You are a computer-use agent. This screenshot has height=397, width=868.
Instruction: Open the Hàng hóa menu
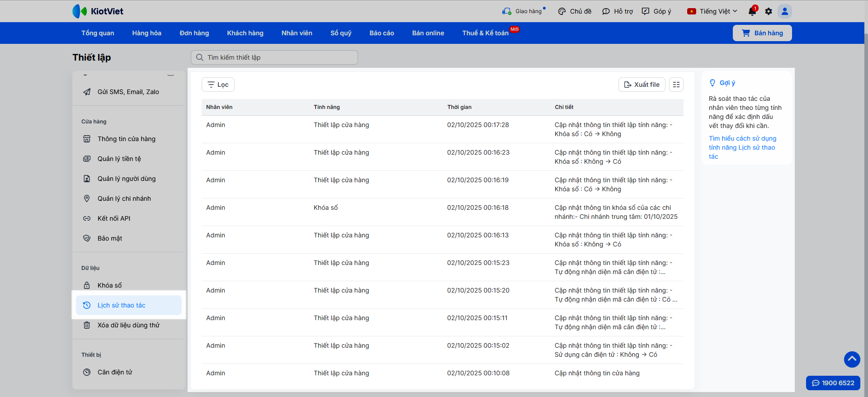point(147,33)
